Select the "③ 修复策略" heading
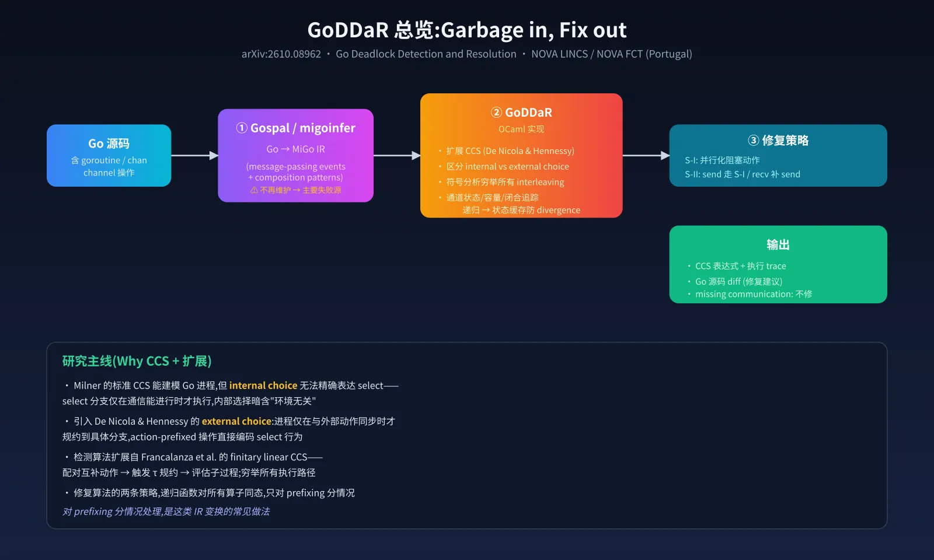The width and height of the screenshot is (934, 560). point(778,141)
